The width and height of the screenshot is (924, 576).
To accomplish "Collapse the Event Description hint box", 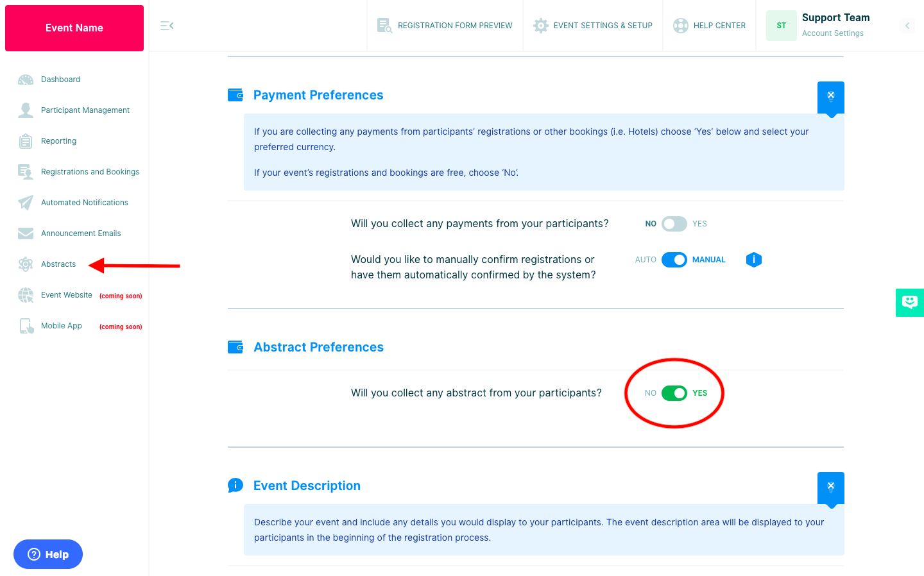I will click(x=831, y=487).
